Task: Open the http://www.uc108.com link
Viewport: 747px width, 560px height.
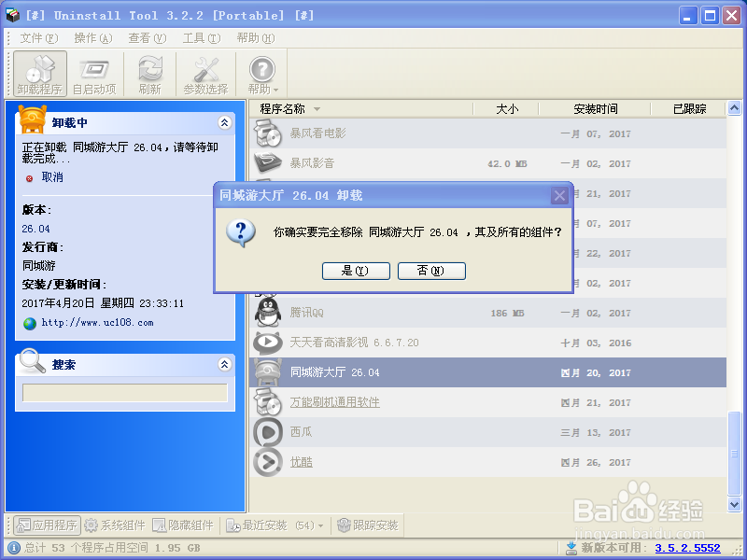Action: point(98,323)
